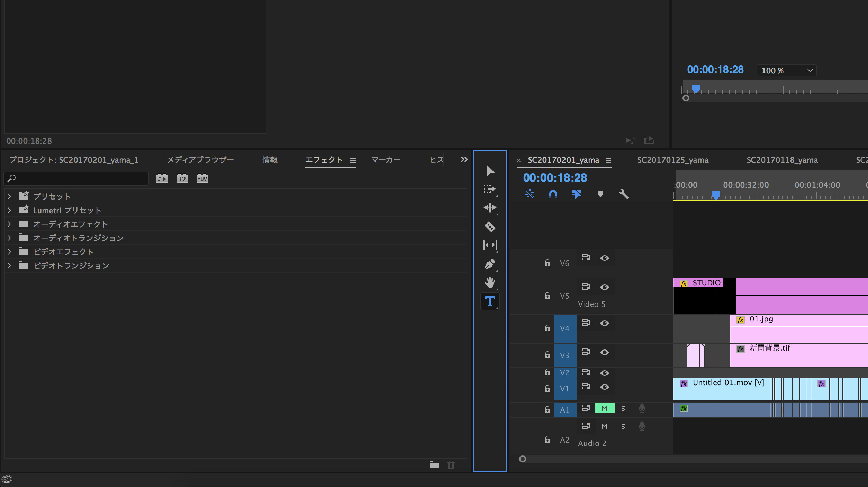
Task: Solo track A1 with the S button
Action: tap(623, 408)
